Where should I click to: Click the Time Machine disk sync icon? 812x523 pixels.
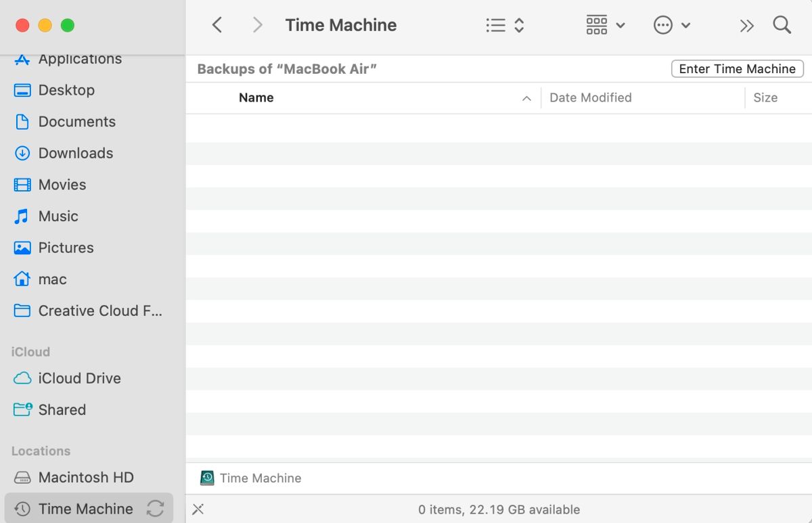coord(156,508)
